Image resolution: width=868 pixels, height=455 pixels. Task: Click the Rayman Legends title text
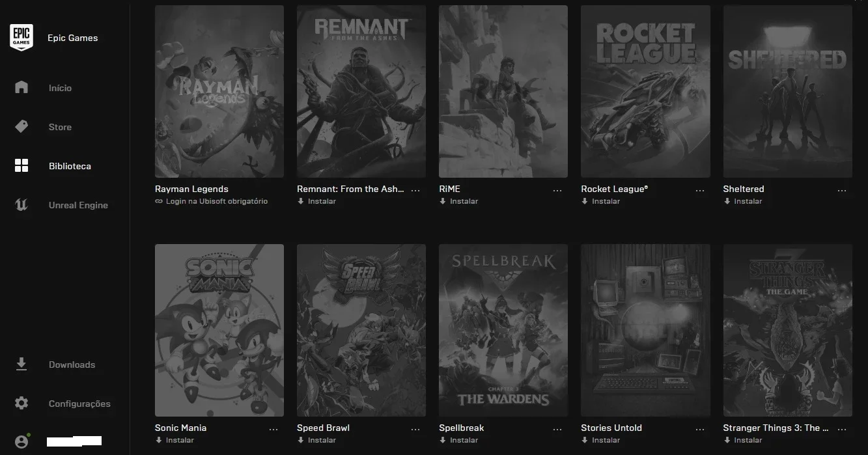pyautogui.click(x=191, y=189)
